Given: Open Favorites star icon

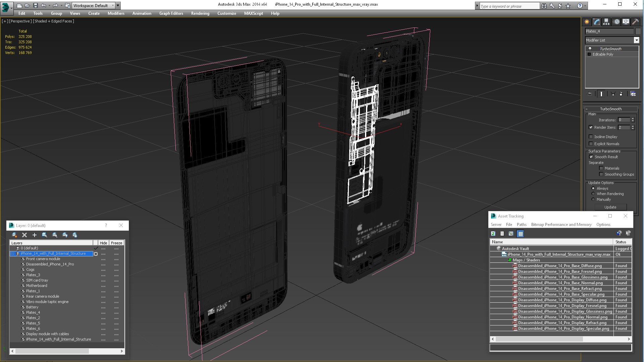Looking at the screenshot, I should (568, 6).
